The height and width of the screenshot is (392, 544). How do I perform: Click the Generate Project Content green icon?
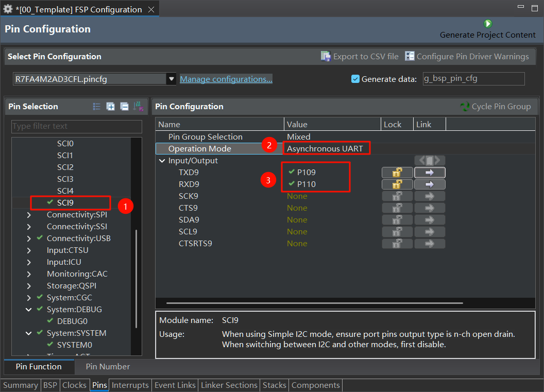(488, 24)
